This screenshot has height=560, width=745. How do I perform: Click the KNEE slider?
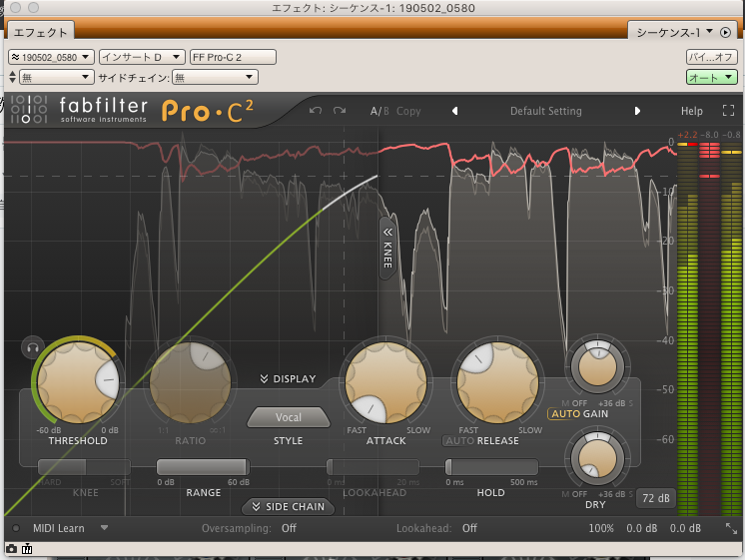(84, 467)
